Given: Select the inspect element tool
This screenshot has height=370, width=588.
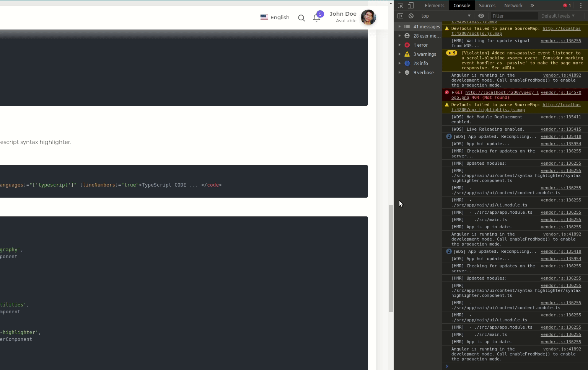Looking at the screenshot, I should [x=400, y=5].
